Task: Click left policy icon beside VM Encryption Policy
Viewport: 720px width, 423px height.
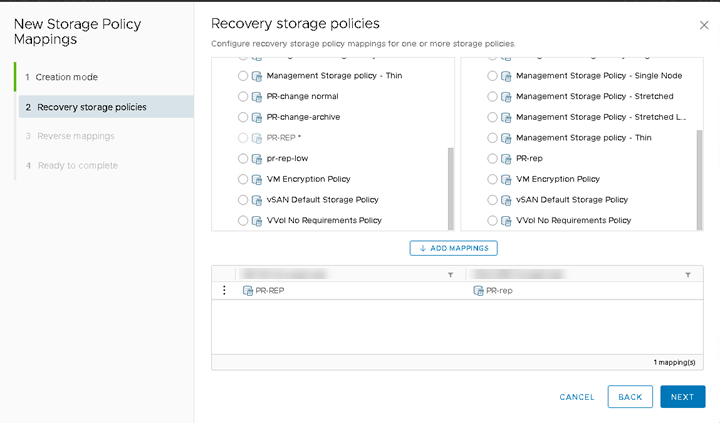Action: click(x=257, y=180)
